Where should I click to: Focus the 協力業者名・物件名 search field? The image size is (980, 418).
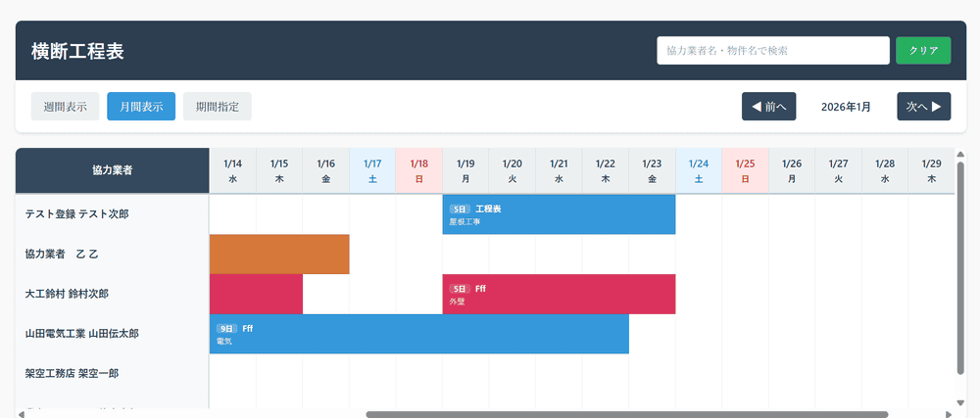click(x=772, y=50)
